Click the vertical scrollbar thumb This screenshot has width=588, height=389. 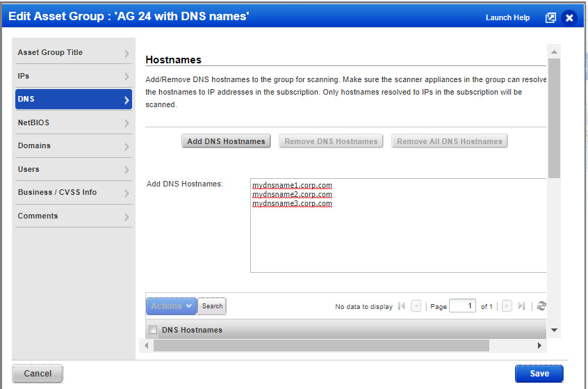(554, 118)
